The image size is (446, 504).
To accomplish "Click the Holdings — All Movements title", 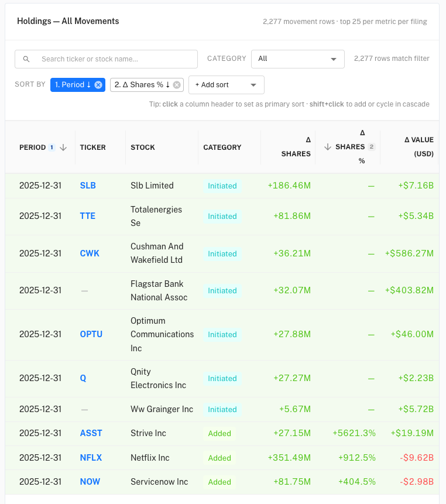I will (68, 21).
